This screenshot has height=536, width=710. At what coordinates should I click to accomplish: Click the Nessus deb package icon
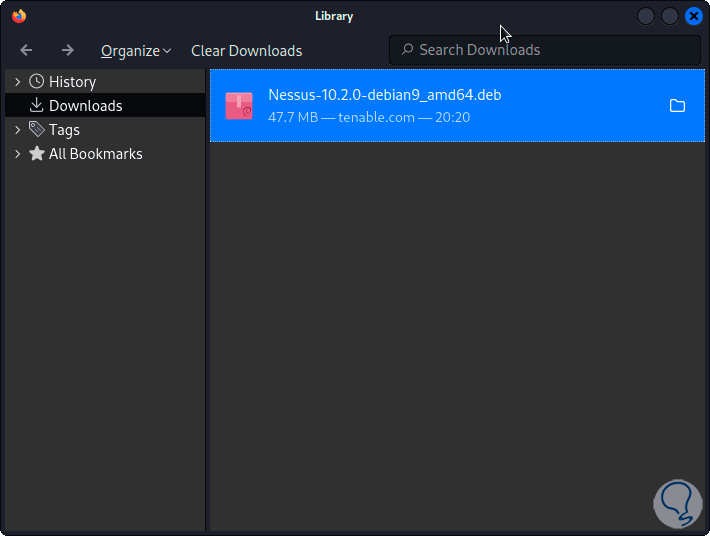tap(239, 106)
